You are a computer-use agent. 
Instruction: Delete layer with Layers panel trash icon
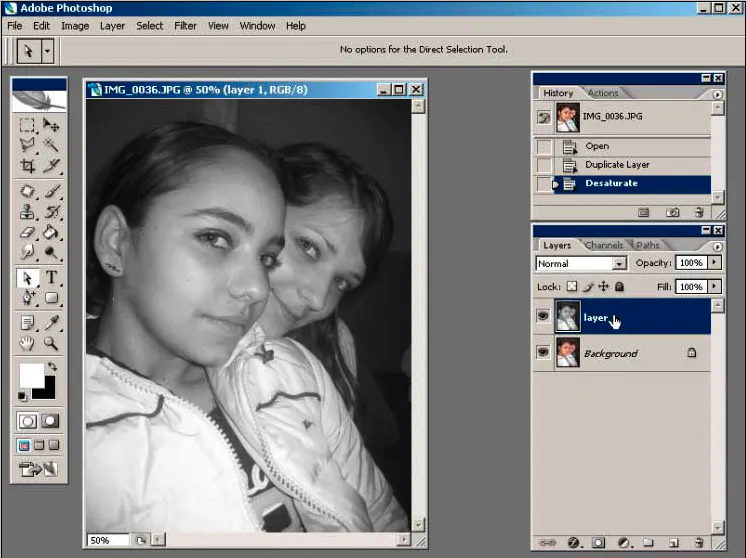pyautogui.click(x=698, y=542)
